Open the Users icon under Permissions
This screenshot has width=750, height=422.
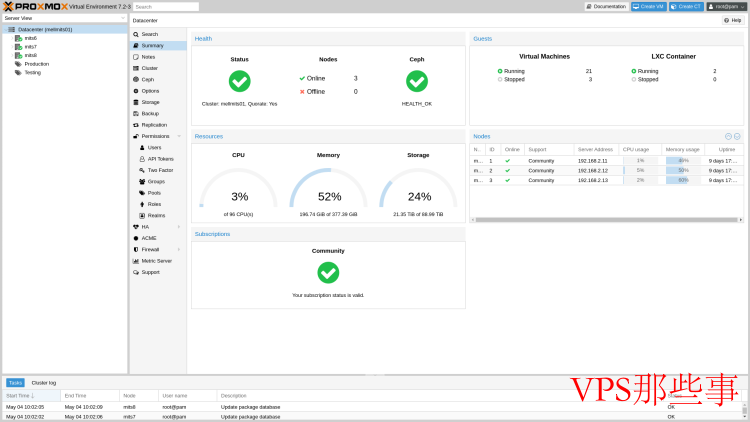pos(142,148)
